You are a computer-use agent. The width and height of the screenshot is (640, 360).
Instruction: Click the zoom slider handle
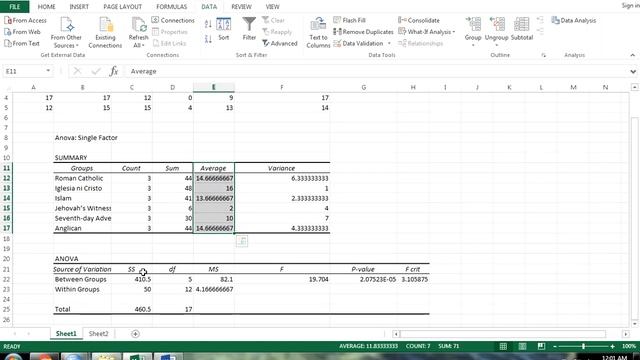pos(584,346)
